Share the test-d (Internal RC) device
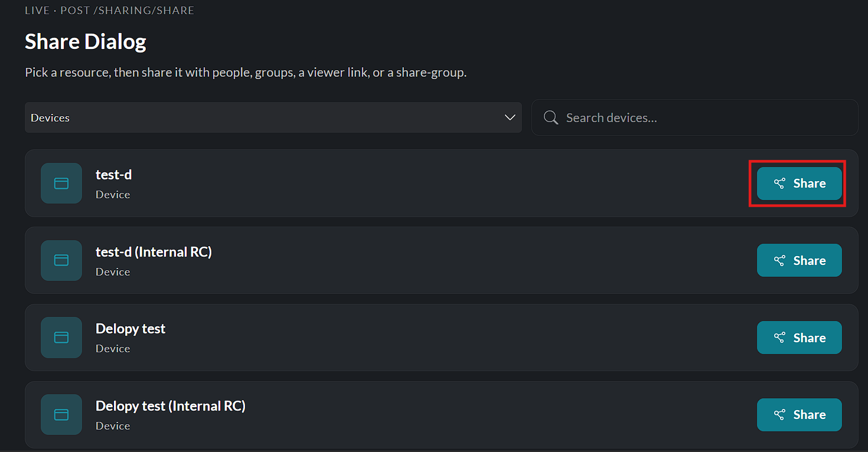This screenshot has width=868, height=452. (x=799, y=260)
